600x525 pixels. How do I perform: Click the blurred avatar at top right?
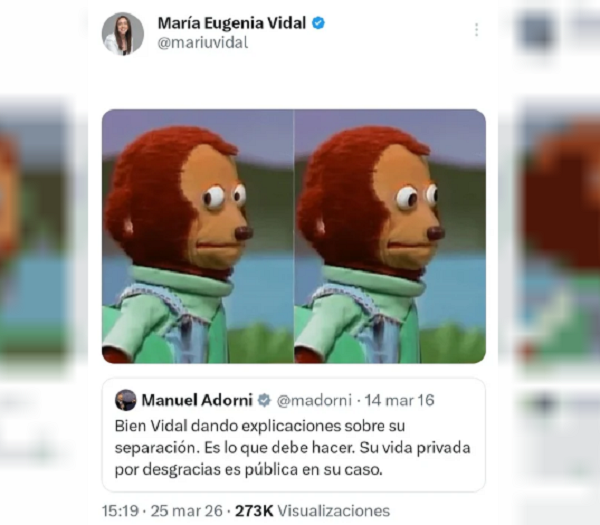tap(537, 32)
